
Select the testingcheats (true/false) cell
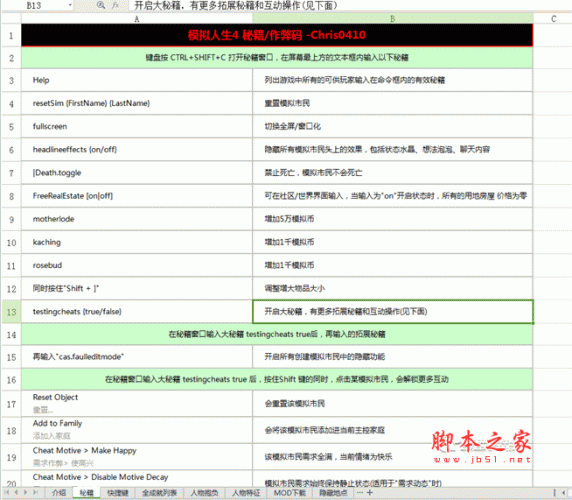tap(137, 312)
